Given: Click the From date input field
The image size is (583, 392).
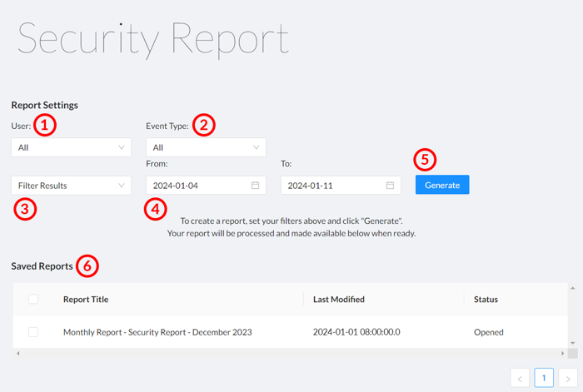Looking at the screenshot, I should point(196,186).
